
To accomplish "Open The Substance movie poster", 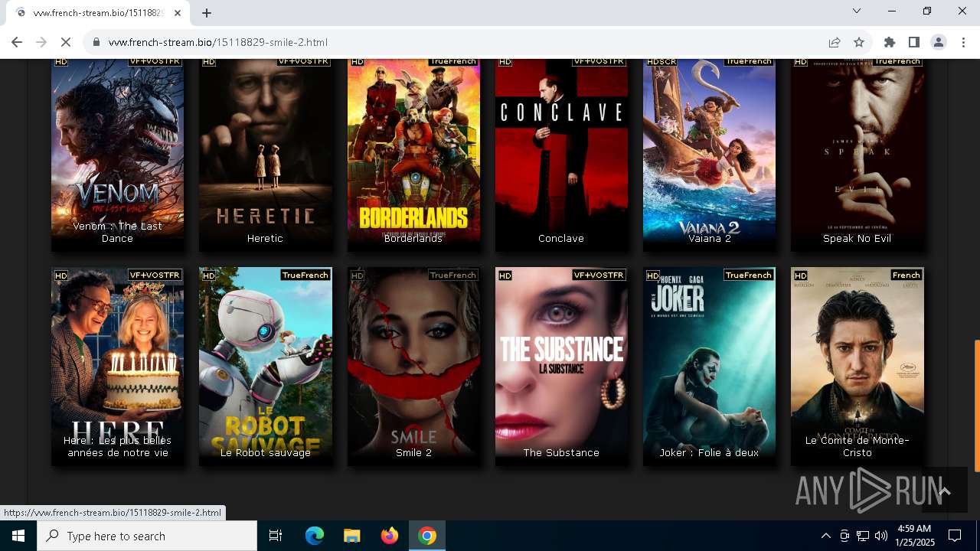I will click(561, 365).
